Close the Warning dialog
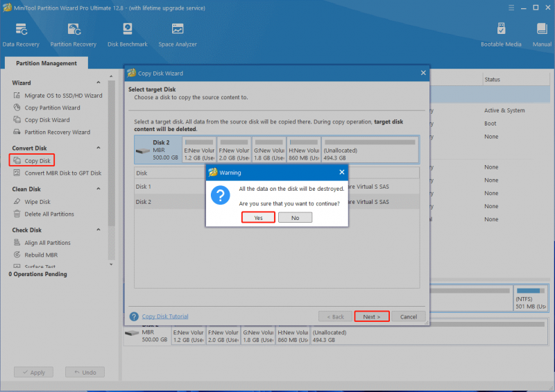 341,172
